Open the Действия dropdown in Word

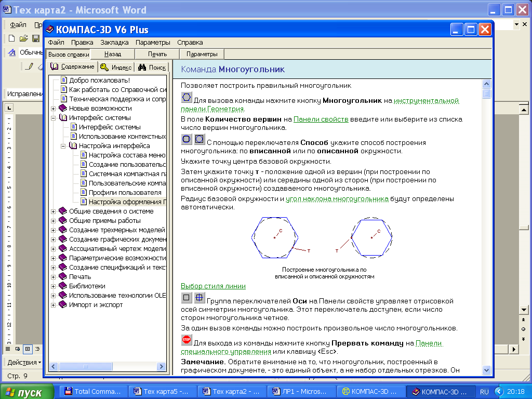[x=24, y=362]
